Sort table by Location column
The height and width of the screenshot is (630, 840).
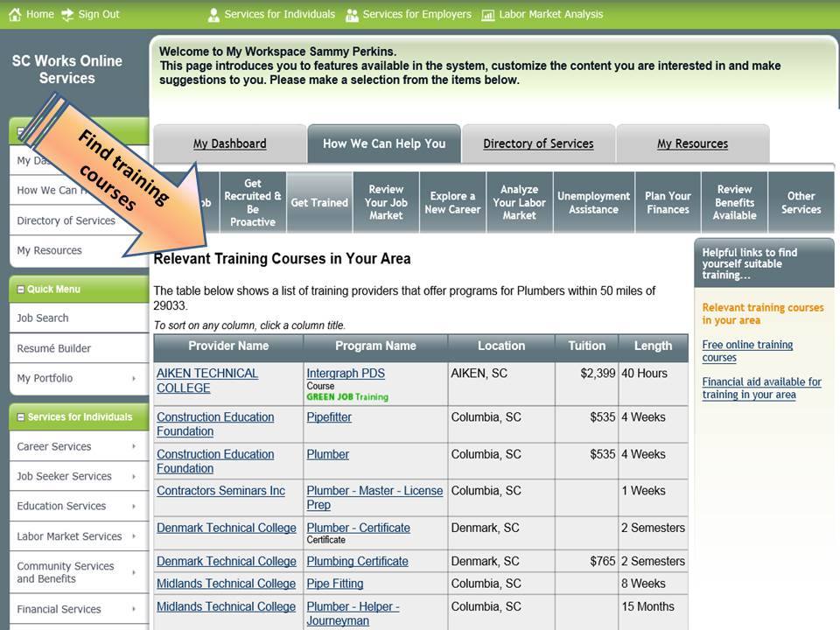(x=501, y=346)
